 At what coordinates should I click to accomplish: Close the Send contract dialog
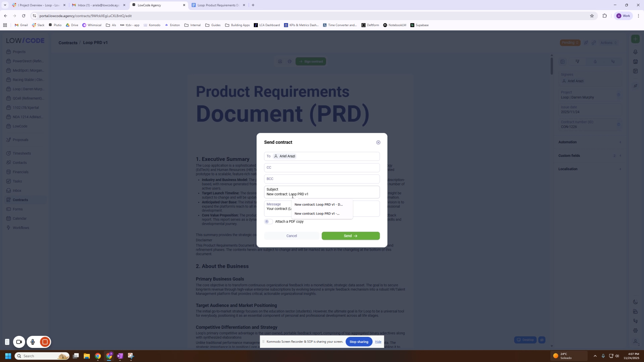coord(378,142)
